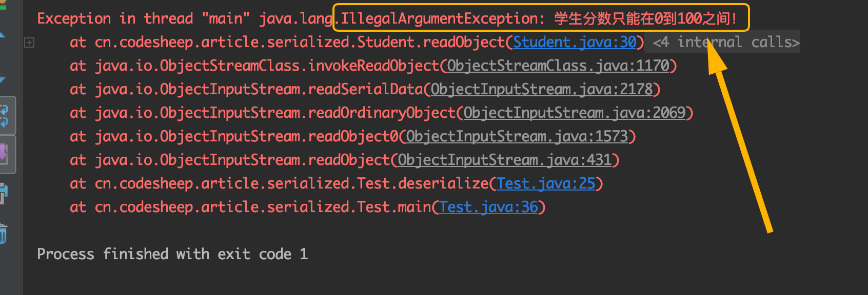This screenshot has width=868, height=295.
Task: Open the Student.java:30 link
Action: (575, 42)
